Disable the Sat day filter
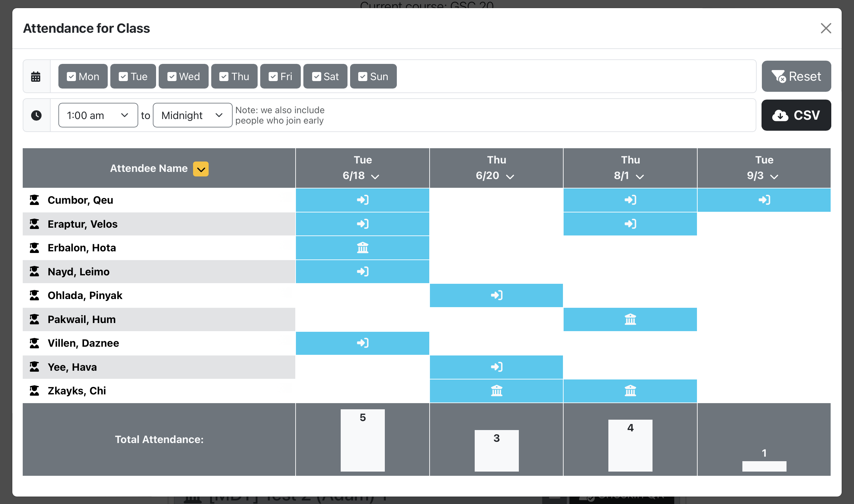 coord(325,77)
